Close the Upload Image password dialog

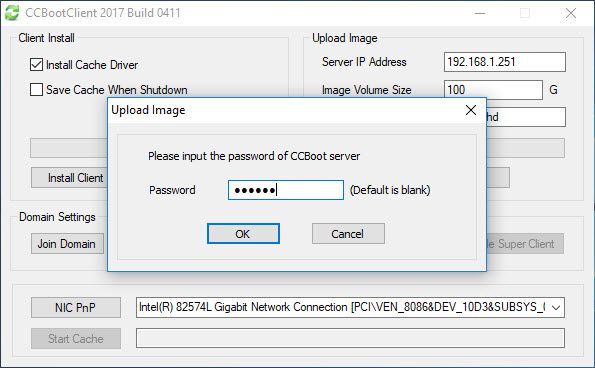click(x=471, y=110)
